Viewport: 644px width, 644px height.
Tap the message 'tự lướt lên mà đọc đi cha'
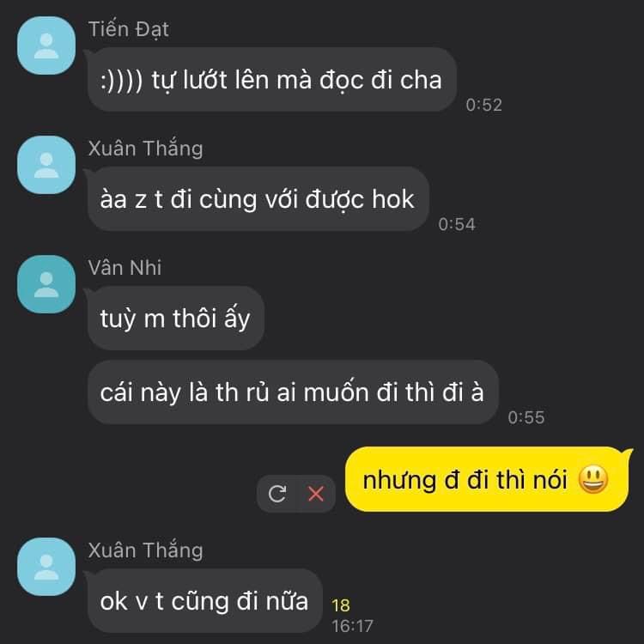pyautogui.click(x=272, y=79)
